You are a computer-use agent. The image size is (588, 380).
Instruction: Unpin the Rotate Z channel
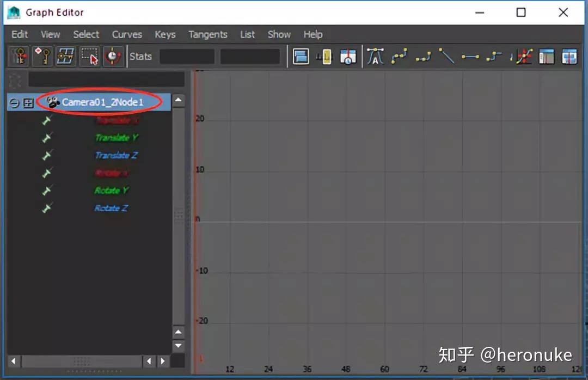coord(47,208)
